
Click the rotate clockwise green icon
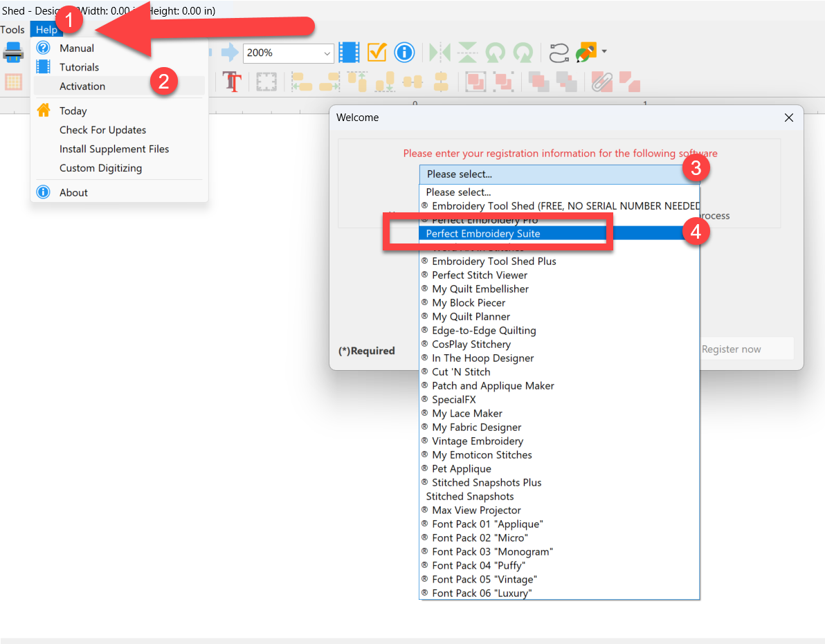pos(523,53)
